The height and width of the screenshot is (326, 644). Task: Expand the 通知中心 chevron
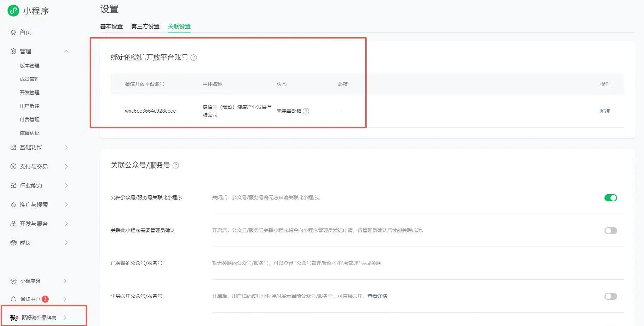pos(65,299)
